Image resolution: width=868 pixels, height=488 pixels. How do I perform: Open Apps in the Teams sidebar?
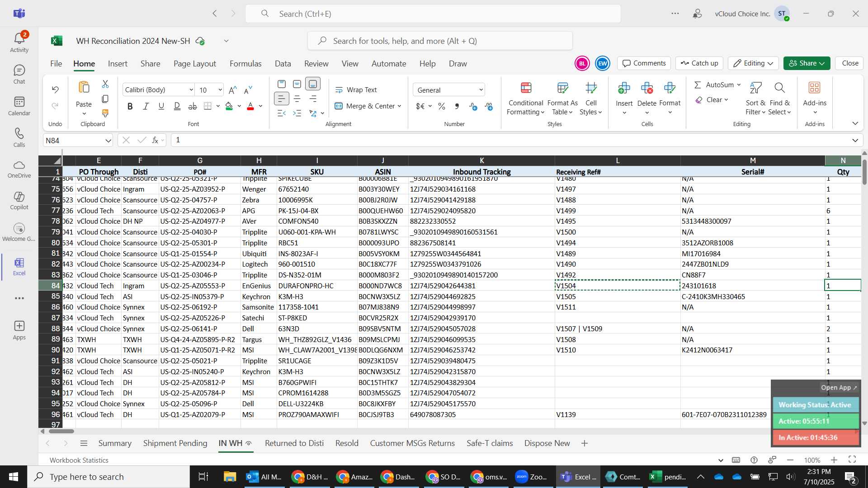click(x=19, y=331)
